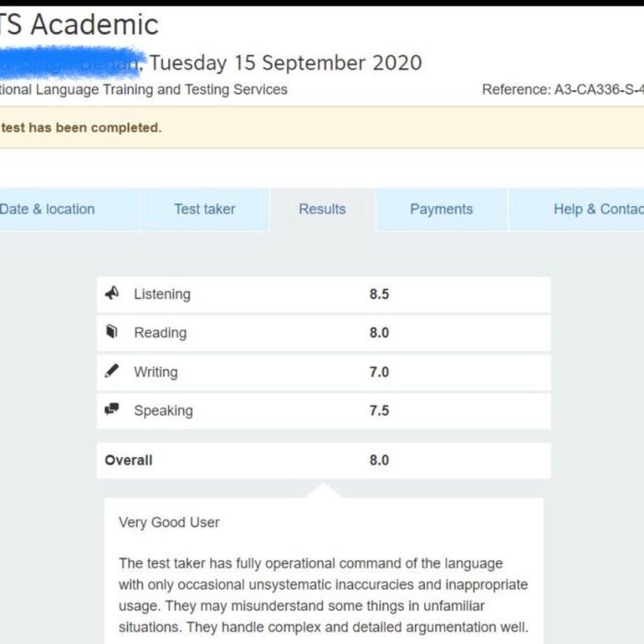The width and height of the screenshot is (644, 644).
Task: Click the 'Very Good User' heading
Action: 169,523
